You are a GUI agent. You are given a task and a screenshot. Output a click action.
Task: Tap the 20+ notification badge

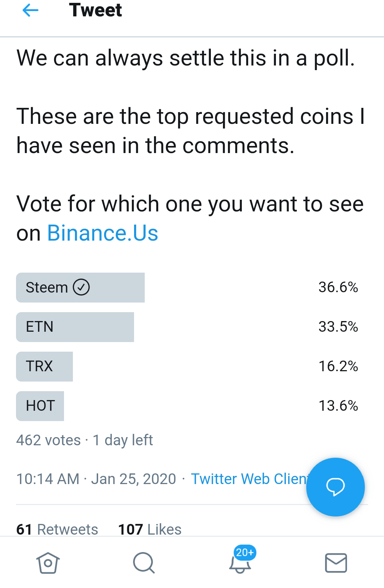coord(245,552)
